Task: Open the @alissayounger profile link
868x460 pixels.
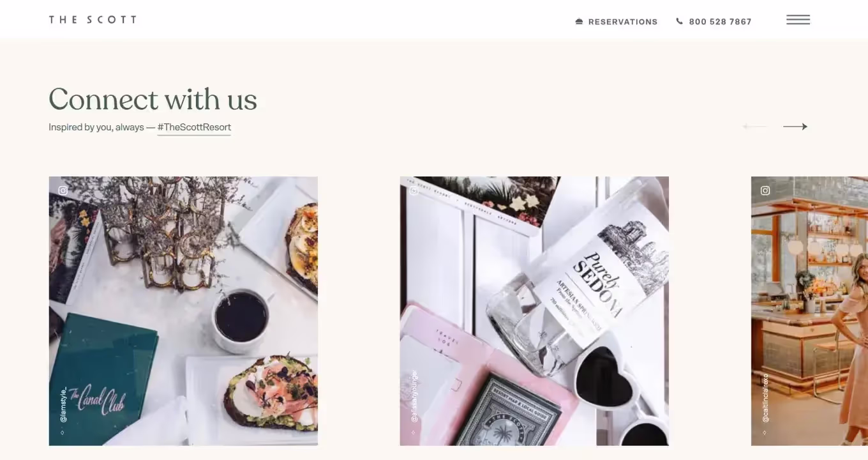Action: coord(414,396)
